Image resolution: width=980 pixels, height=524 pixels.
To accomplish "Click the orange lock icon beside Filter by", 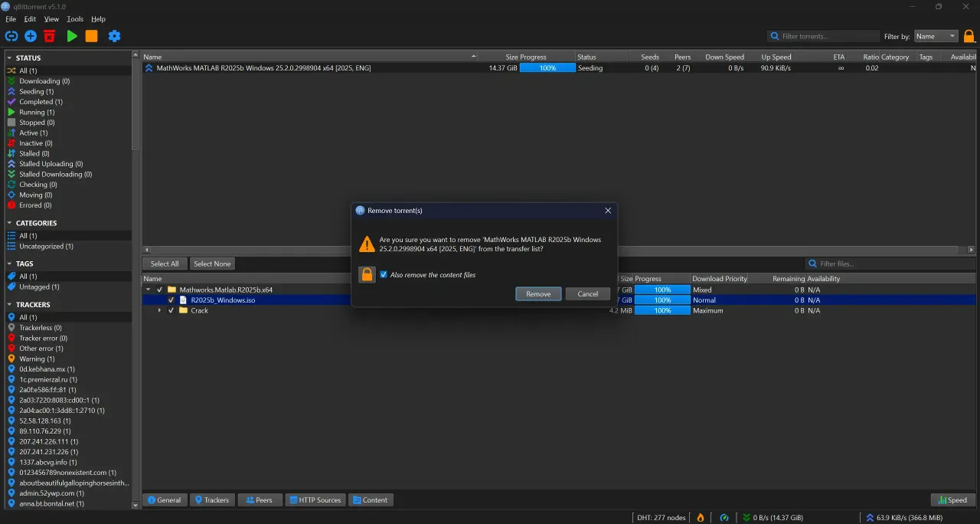I will (x=969, y=36).
